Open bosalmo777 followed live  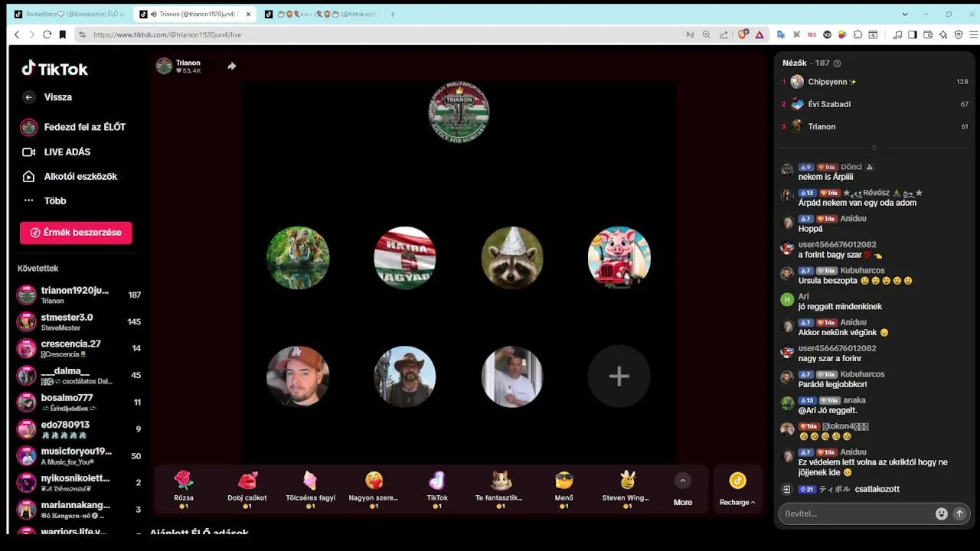pos(79,403)
